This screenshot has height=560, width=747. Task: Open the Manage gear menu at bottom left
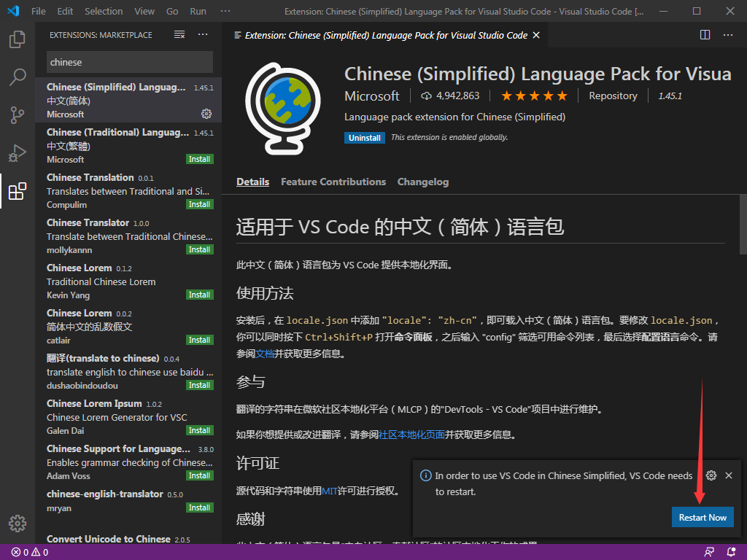tap(17, 523)
